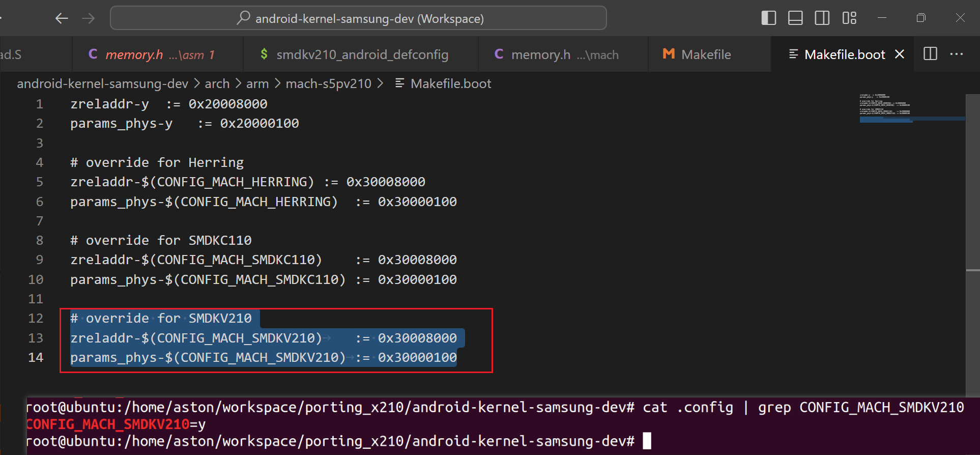
Task: Switch to the Makefile tab
Action: (x=709, y=54)
